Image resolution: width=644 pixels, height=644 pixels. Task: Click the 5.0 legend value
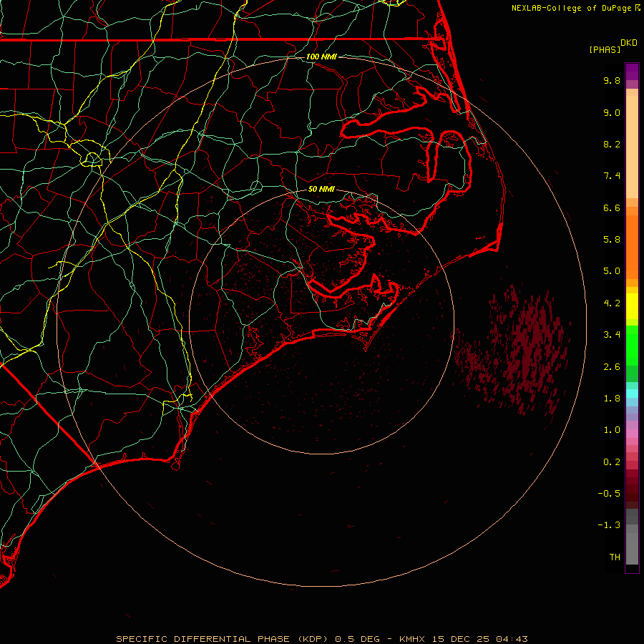(612, 271)
